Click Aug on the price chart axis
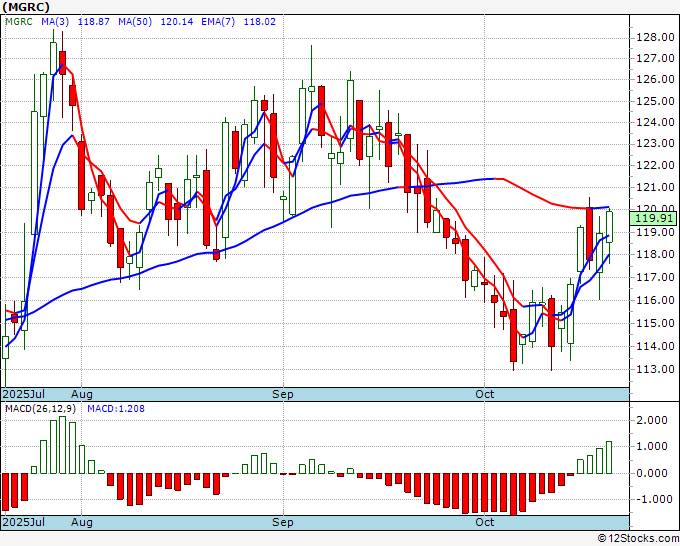 click(82, 394)
